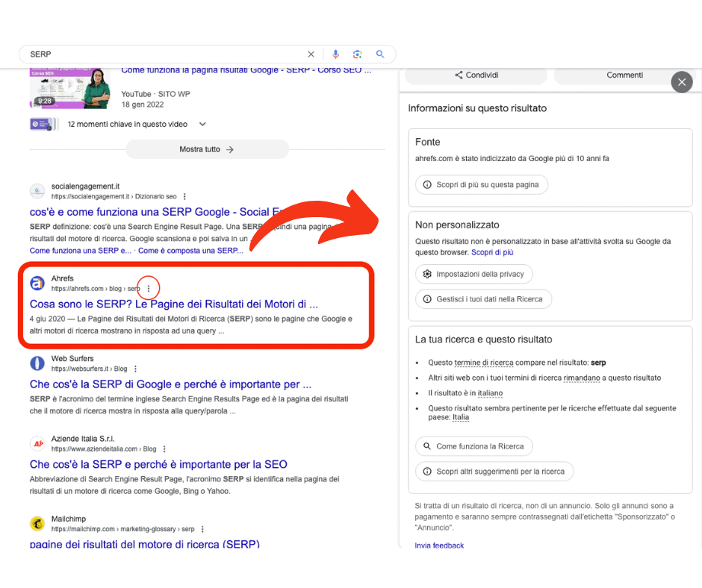Open the Commenti button

point(624,75)
